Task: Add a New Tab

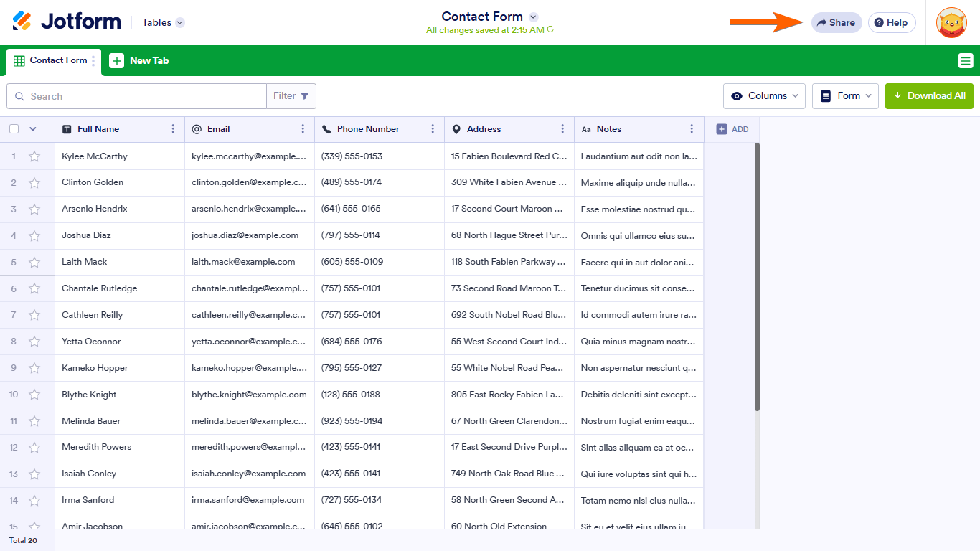Action: tap(139, 61)
